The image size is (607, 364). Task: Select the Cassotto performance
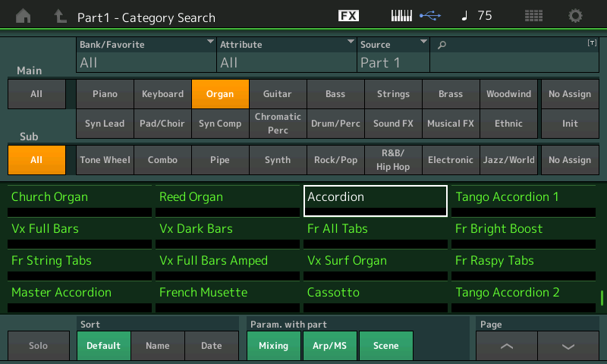(x=376, y=297)
